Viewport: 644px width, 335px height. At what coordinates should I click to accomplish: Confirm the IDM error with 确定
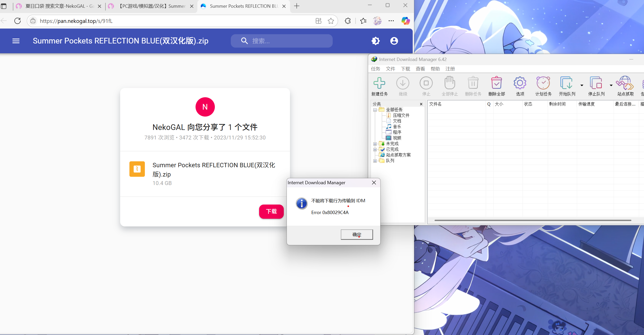coord(357,234)
